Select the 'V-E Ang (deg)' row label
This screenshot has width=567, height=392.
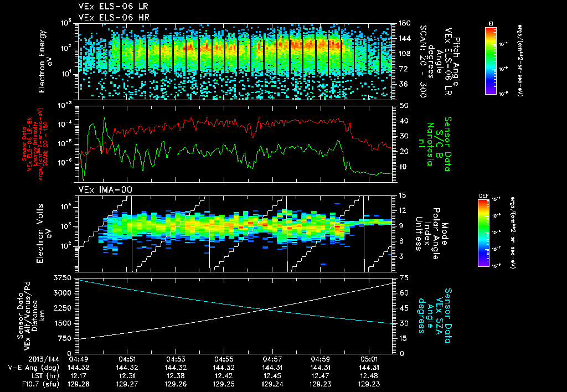(x=33, y=368)
